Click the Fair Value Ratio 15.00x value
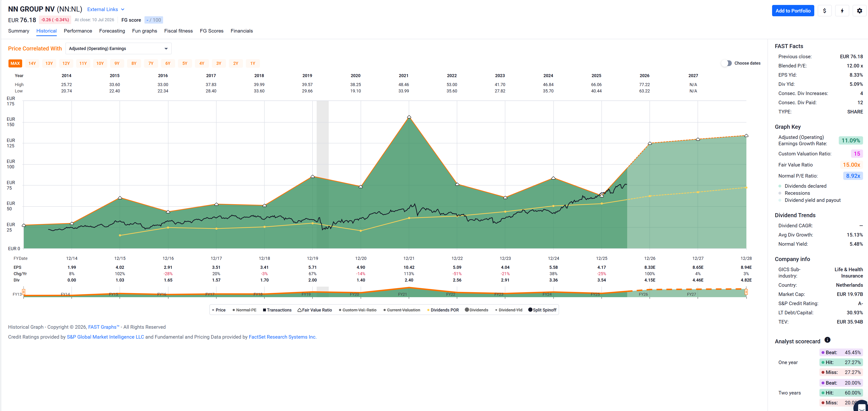The height and width of the screenshot is (411, 868). point(851,165)
